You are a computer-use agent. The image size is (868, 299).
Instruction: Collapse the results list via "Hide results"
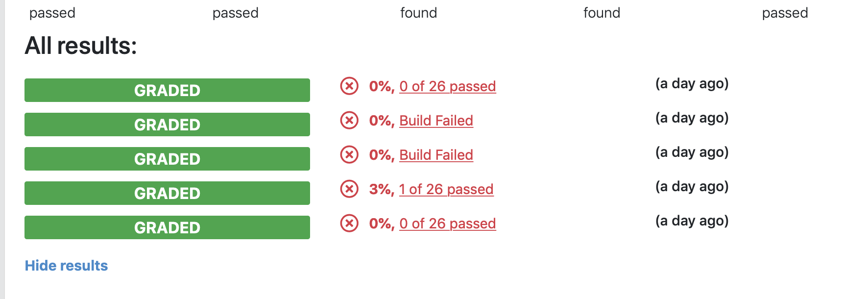66,265
